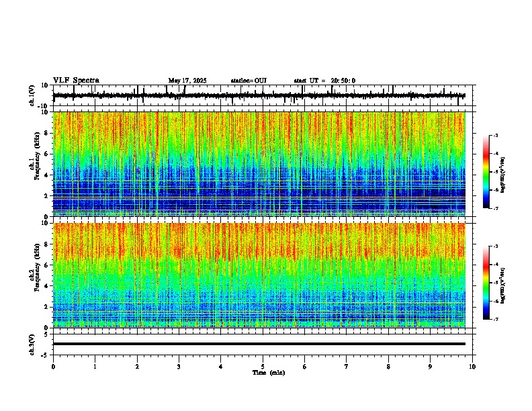The image size is (532, 411).
Task: Click the -7 label on ch.1 colorbar
Action: click(x=495, y=208)
